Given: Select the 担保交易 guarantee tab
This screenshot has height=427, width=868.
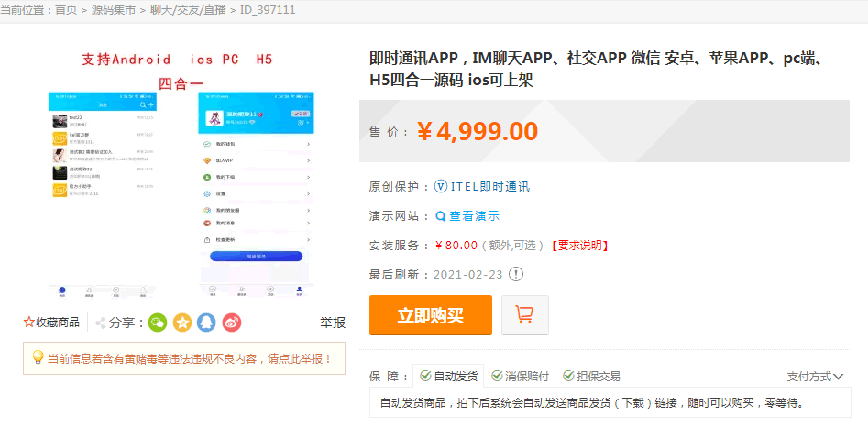Looking at the screenshot, I should 591,376.
